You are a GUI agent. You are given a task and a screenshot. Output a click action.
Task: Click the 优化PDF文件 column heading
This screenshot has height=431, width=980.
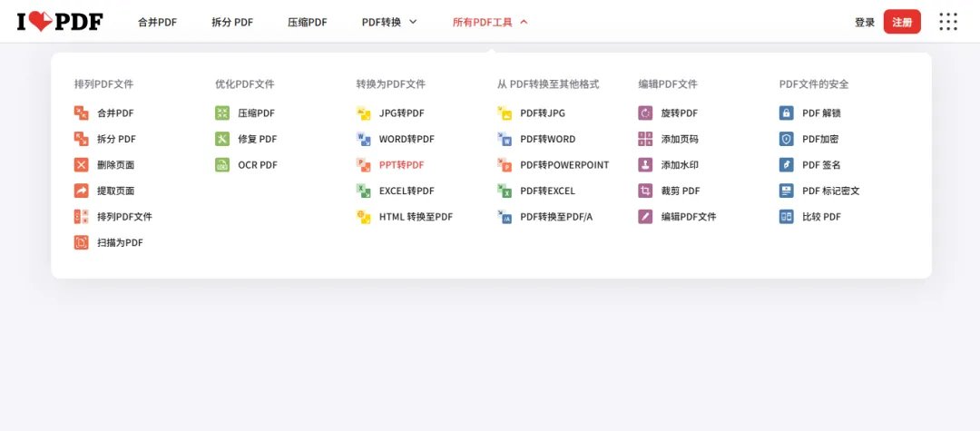coord(245,83)
